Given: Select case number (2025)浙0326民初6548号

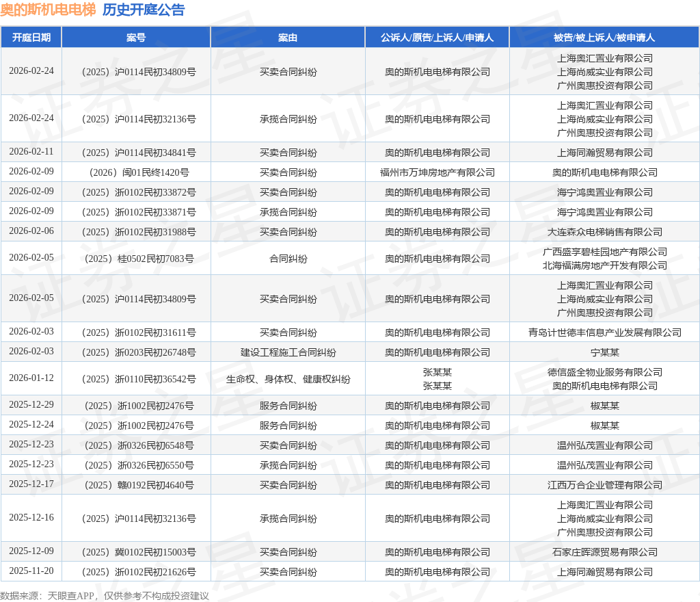Looking at the screenshot, I should [139, 445].
